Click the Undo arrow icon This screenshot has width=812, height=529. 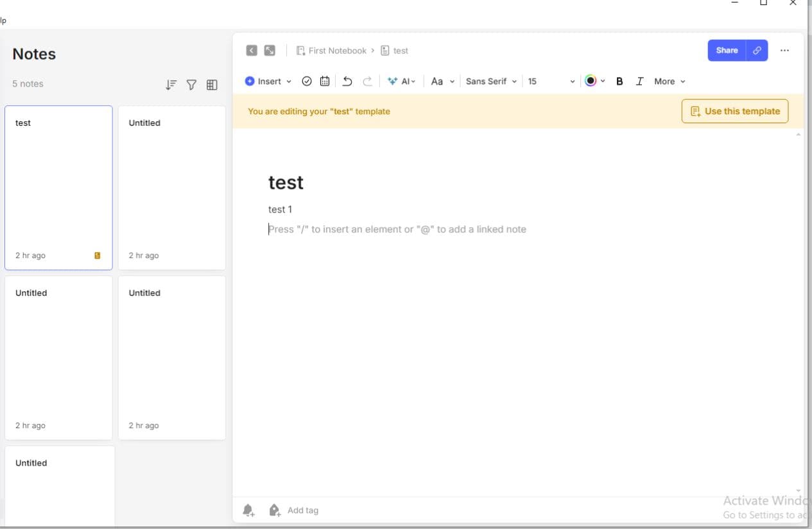pyautogui.click(x=347, y=81)
